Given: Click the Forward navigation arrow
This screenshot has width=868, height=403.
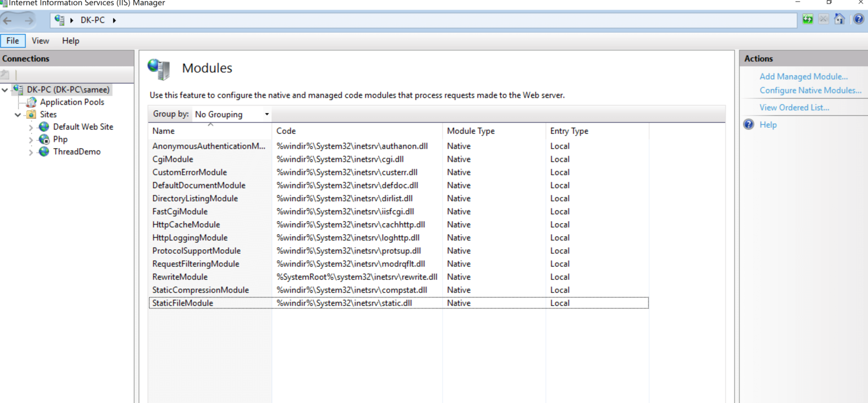Looking at the screenshot, I should point(28,21).
